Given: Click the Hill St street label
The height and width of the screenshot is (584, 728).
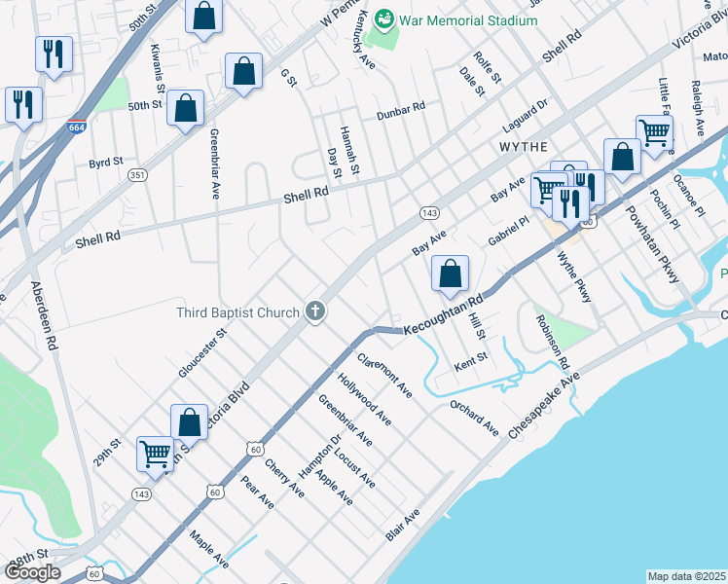Looking at the screenshot, I should click(477, 325).
